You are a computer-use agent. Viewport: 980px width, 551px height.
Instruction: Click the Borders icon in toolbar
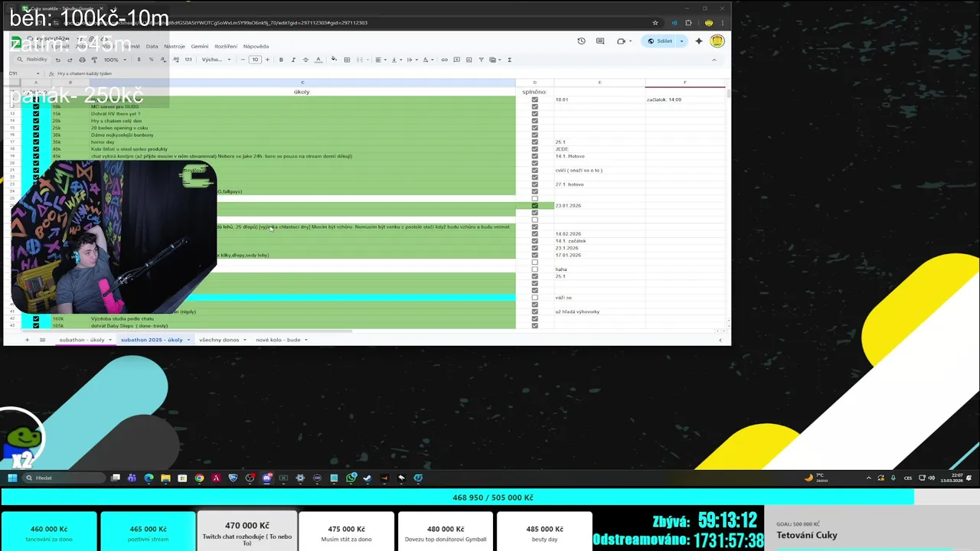tap(347, 60)
